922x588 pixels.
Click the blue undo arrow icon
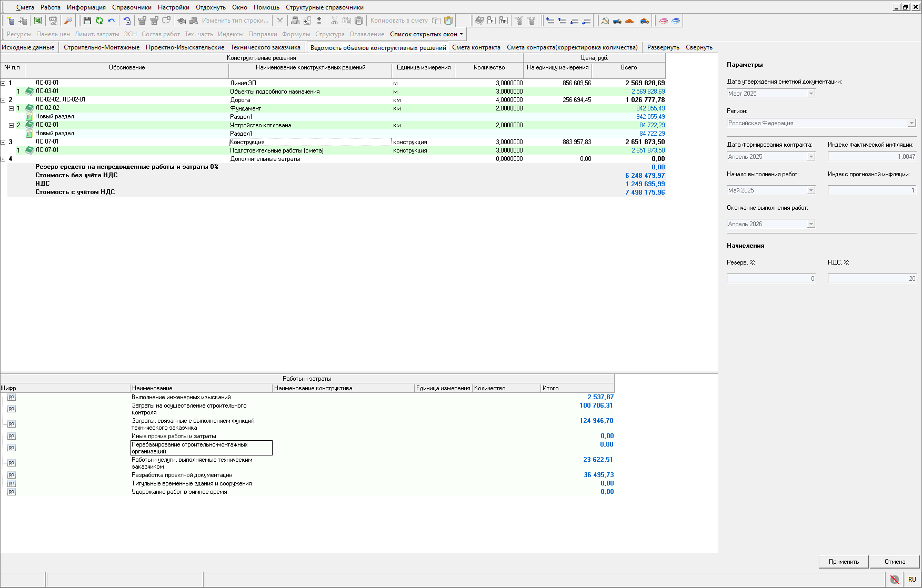tap(112, 21)
